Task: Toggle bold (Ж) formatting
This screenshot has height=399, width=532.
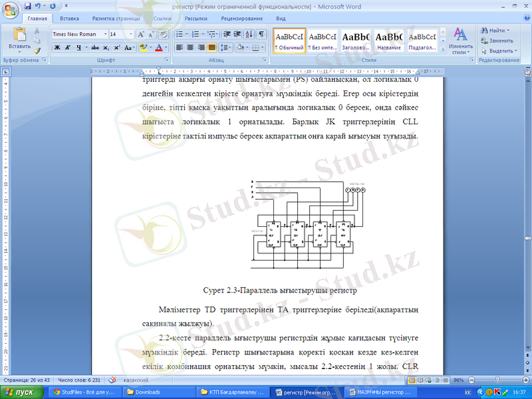Action: point(57,48)
